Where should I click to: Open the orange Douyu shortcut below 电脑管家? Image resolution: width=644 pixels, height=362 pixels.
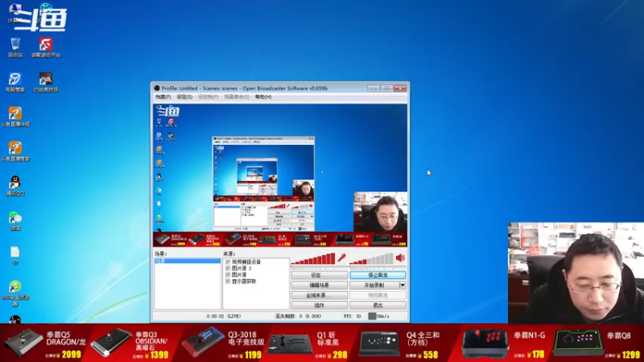[15, 117]
